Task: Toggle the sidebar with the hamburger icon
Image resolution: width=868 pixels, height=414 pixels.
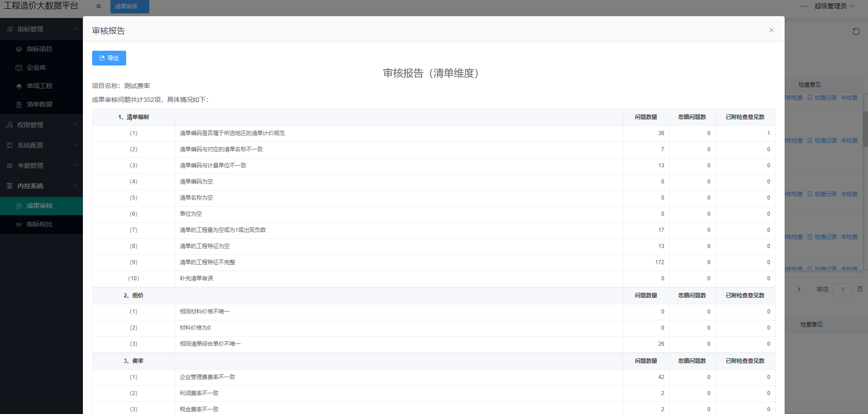Action: [99, 6]
